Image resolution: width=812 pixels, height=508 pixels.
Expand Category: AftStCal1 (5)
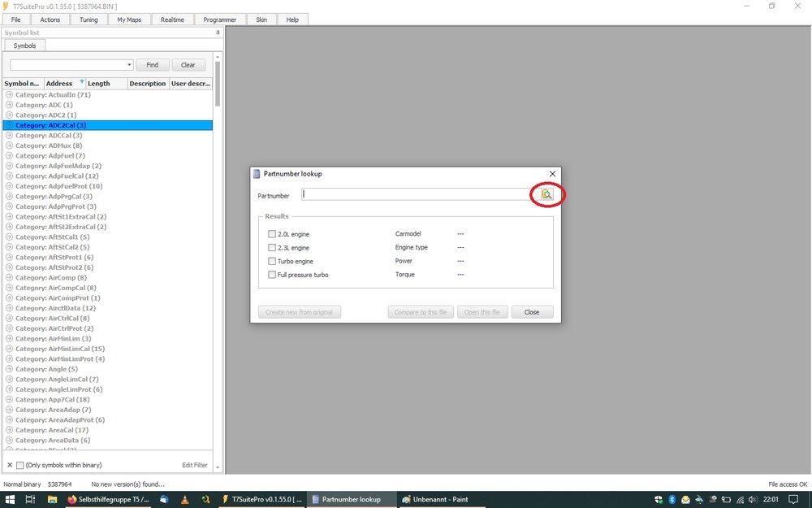pos(9,237)
